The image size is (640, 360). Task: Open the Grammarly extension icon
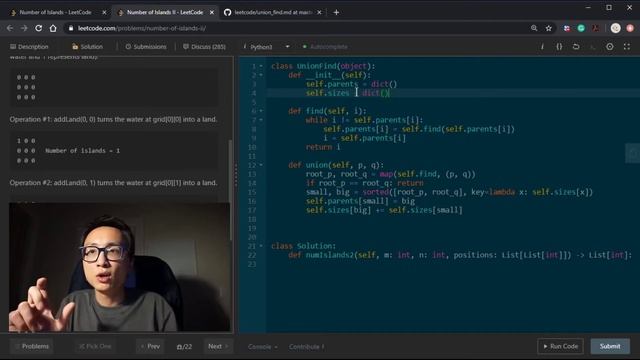tap(581, 28)
